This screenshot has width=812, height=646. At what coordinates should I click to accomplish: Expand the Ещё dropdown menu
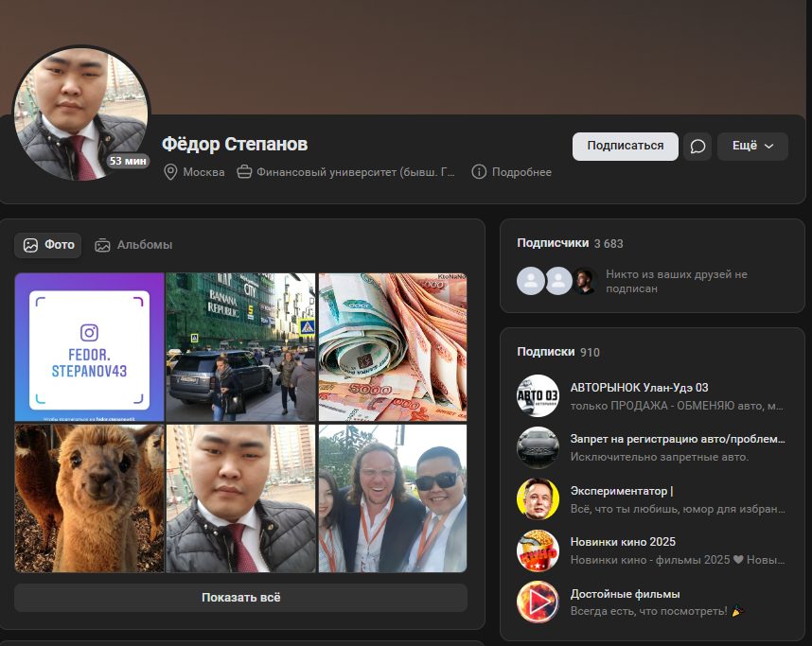coord(752,147)
